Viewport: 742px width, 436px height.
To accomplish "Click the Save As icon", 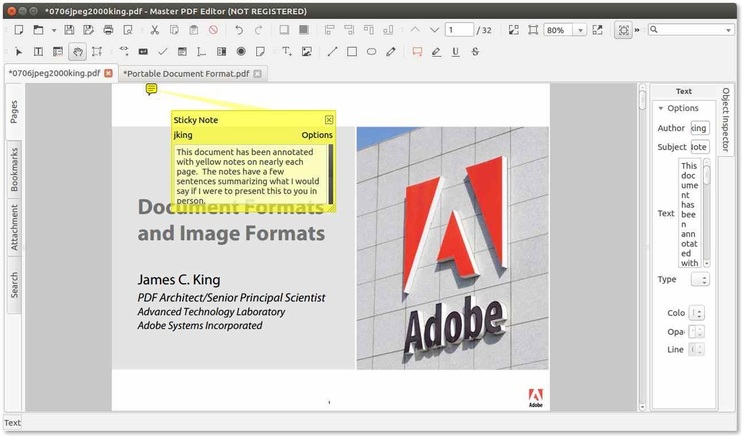I will click(x=88, y=30).
